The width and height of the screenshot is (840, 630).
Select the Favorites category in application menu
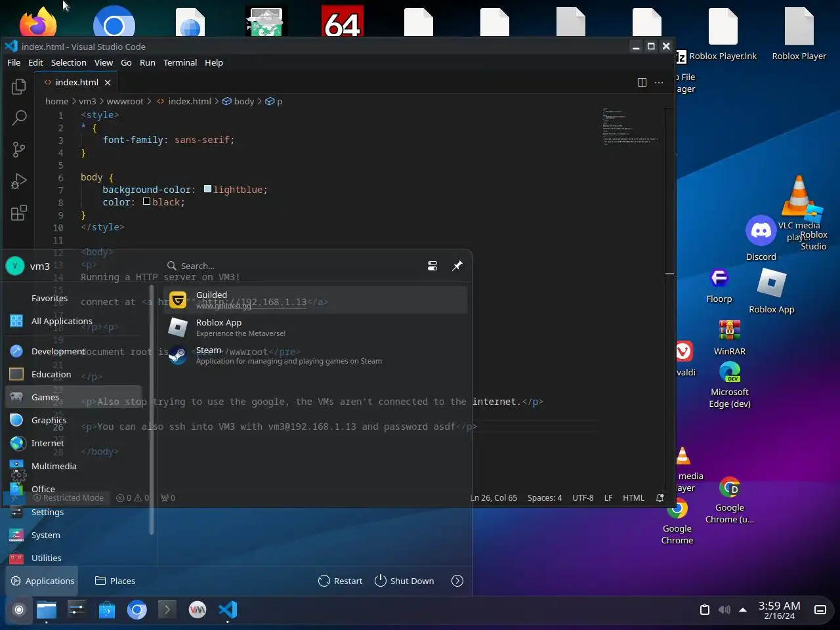(x=73, y=298)
